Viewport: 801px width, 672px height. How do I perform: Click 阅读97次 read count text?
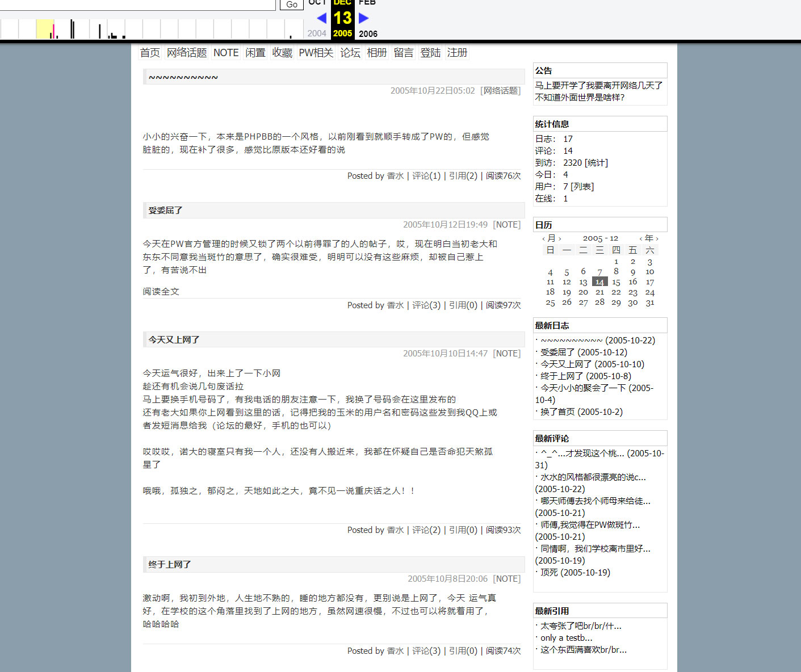tap(503, 305)
